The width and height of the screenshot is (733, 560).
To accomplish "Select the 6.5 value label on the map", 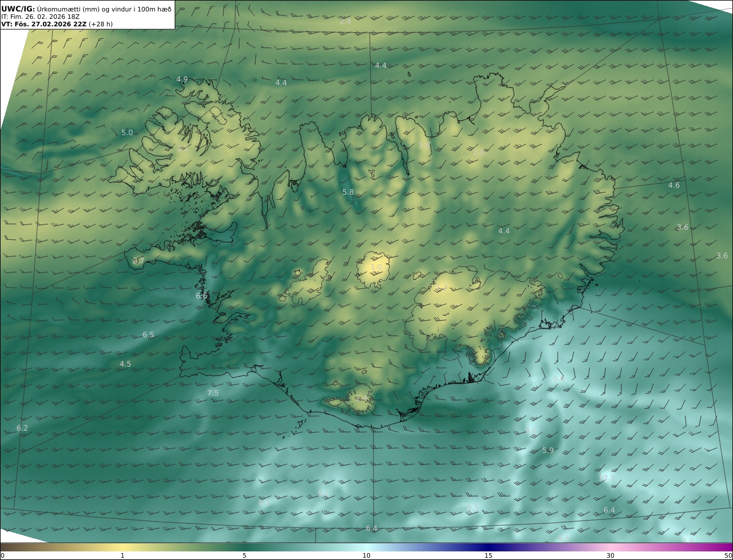I will coord(148,335).
